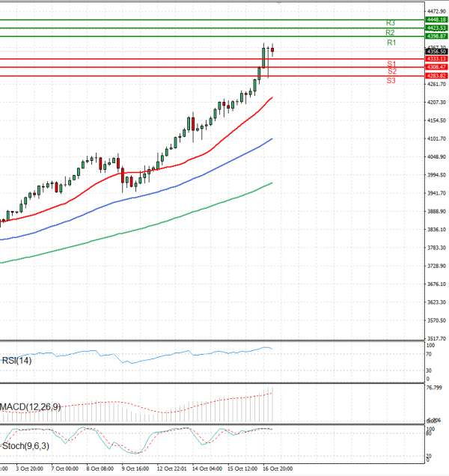Click the S2 support price tag 4308.47
The width and height of the screenshot is (449, 476).
click(x=436, y=67)
